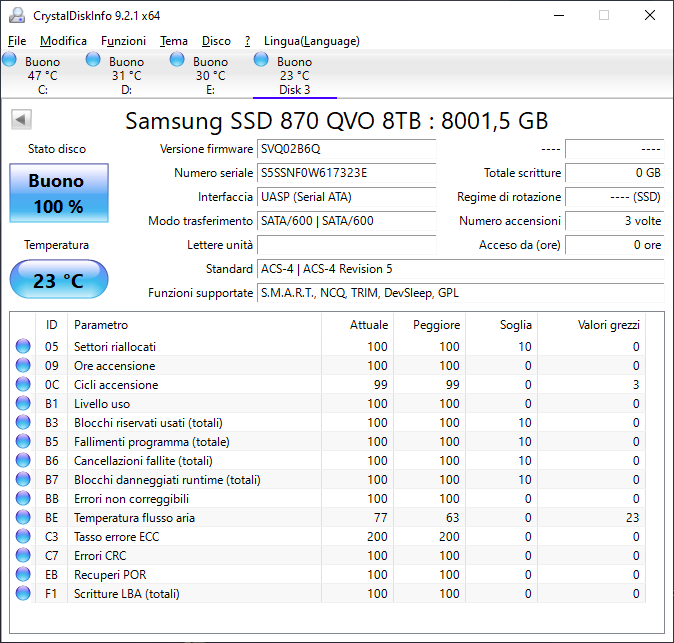Image resolution: width=674 pixels, height=643 pixels.
Task: Click status orb for Cancellazioni fallite row
Action: [23, 460]
